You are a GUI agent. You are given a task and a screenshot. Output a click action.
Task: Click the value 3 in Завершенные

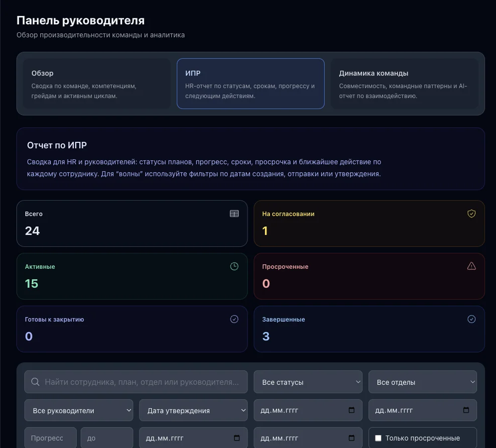pos(266,336)
